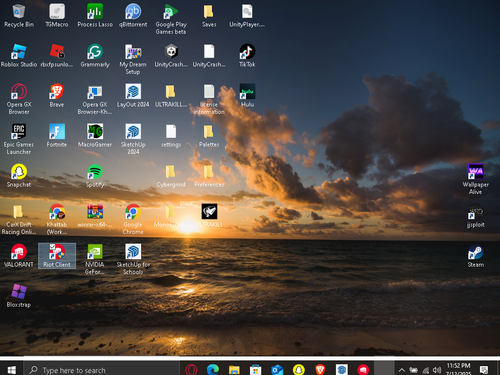This screenshot has width=500, height=375.
Task: Select the Epic Games Launcher icon
Action: [x=19, y=139]
